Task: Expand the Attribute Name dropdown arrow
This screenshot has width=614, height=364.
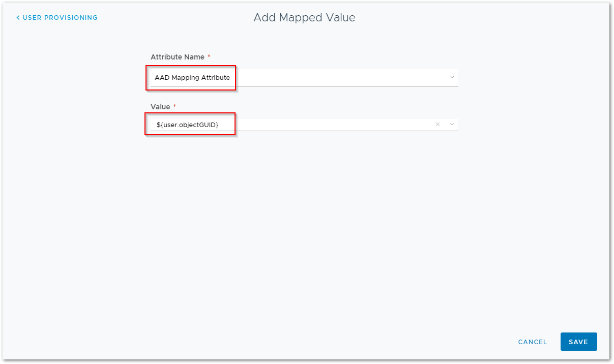Action: 452,77
